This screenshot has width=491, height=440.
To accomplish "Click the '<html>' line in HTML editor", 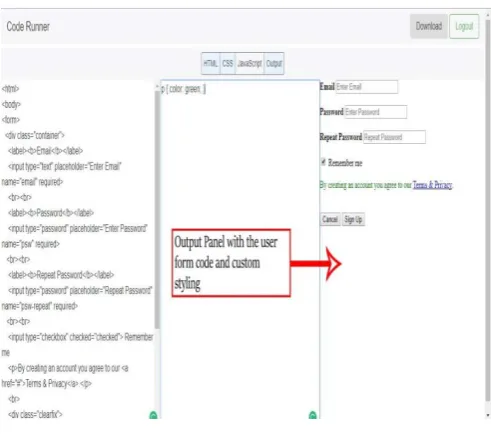I will tap(10, 89).
